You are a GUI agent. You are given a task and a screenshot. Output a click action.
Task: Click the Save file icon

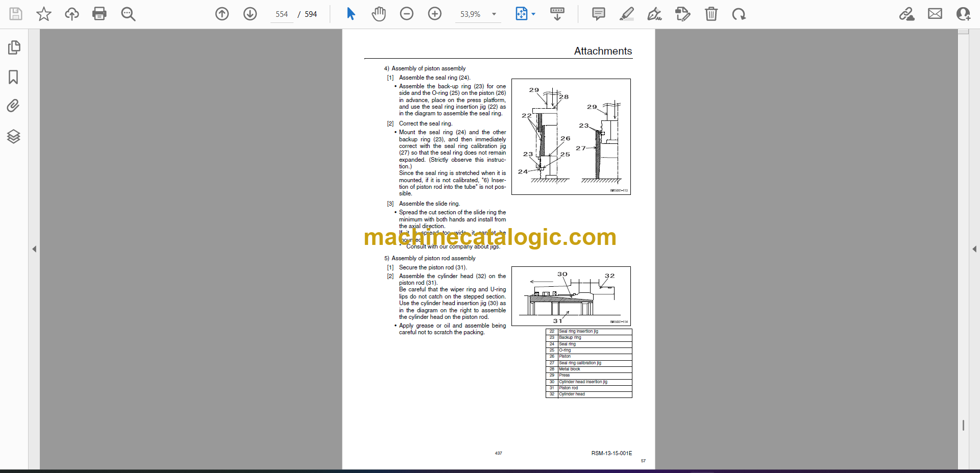[16, 14]
